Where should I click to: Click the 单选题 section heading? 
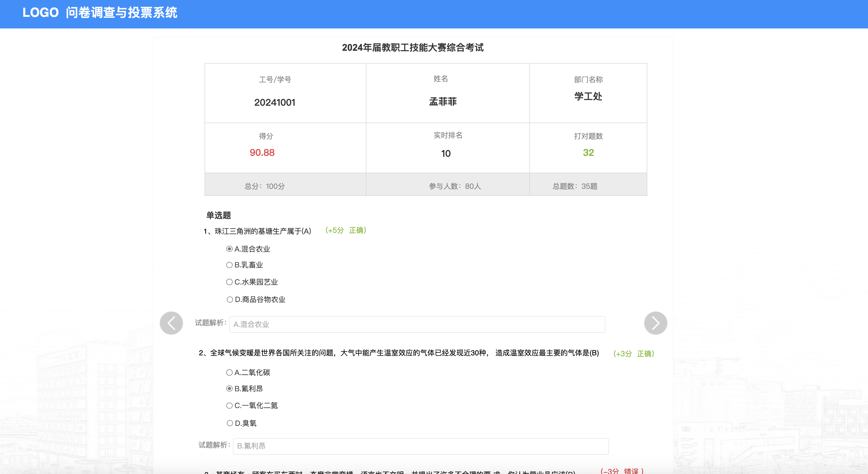tap(218, 215)
